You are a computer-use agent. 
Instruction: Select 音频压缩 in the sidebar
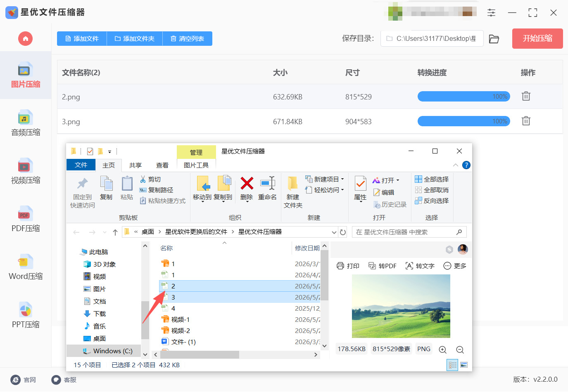click(x=25, y=123)
